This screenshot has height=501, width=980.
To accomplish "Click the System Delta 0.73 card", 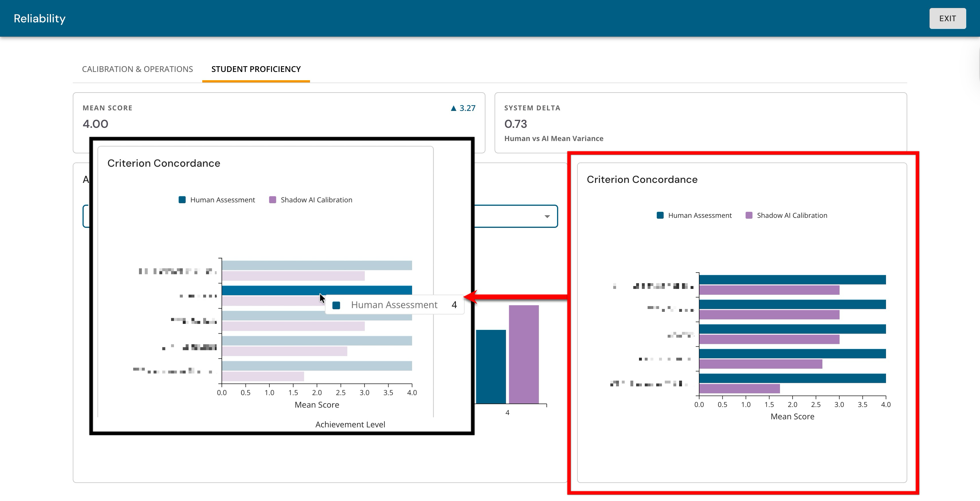I will click(x=701, y=122).
